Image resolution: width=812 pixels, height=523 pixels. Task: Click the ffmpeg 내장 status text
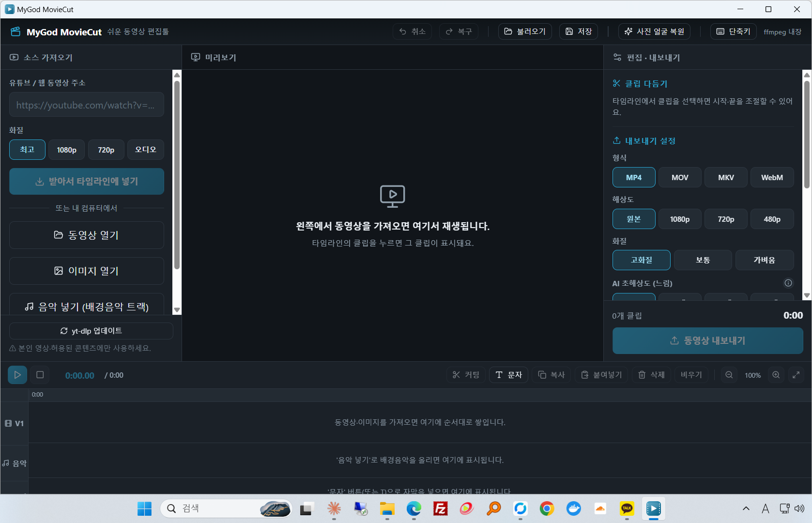click(782, 32)
